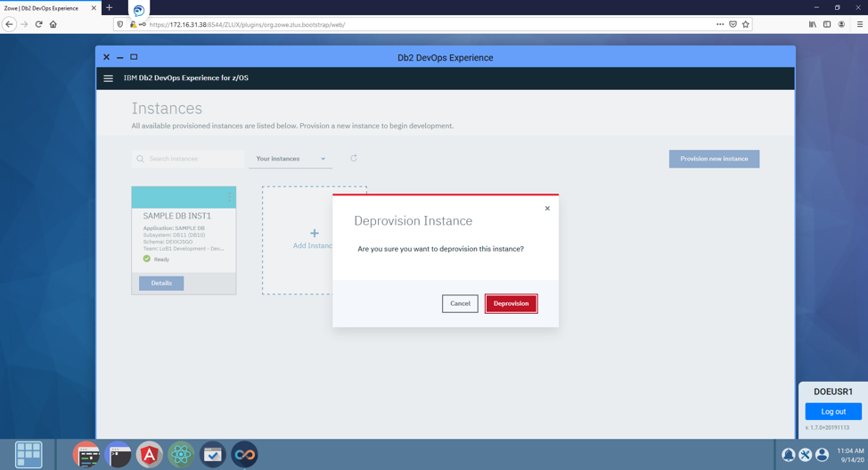Bookmark this page with the star icon
The width and height of the screenshot is (868, 470).
pyautogui.click(x=746, y=24)
